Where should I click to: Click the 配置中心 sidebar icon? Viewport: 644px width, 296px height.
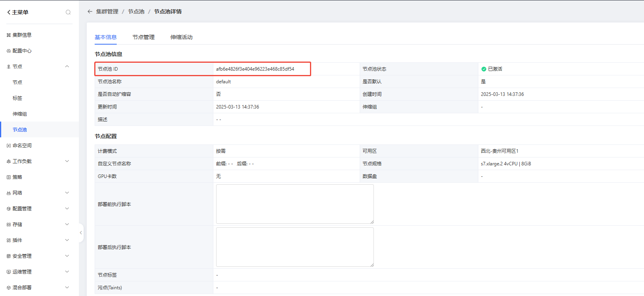pyautogui.click(x=9, y=51)
